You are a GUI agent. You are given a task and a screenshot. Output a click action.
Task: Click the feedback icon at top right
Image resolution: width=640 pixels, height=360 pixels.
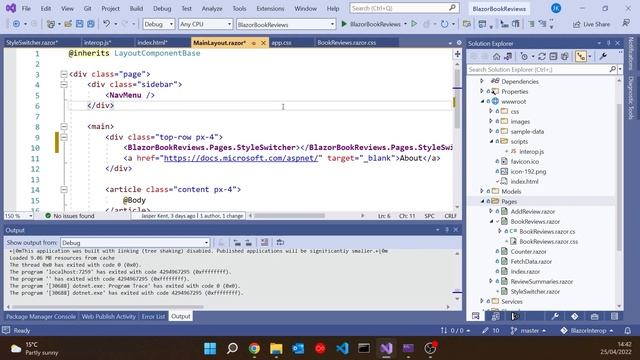point(626,24)
